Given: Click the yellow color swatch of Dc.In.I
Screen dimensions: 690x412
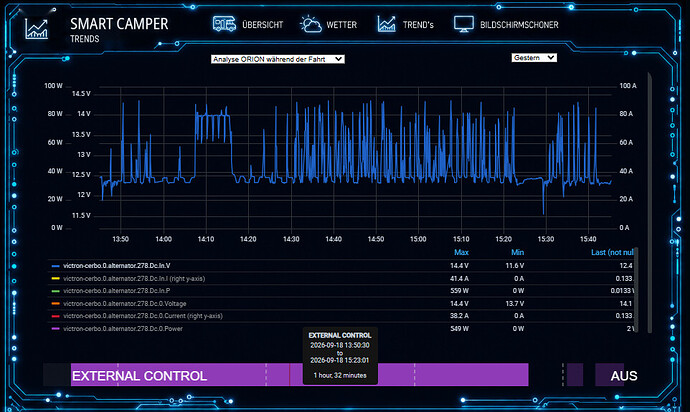Looking at the screenshot, I should [x=55, y=279].
